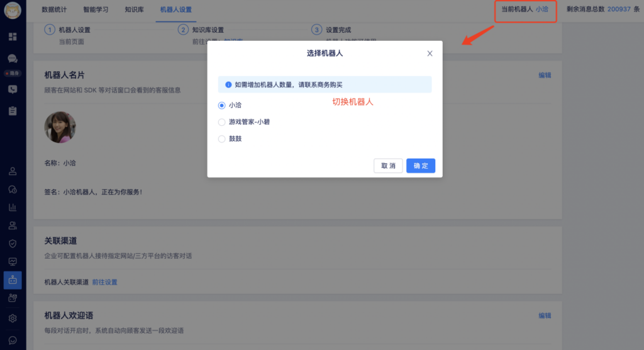Click step 2 知识库设置 in the progress steps
Viewport: 644px width, 350px height.
(x=201, y=30)
